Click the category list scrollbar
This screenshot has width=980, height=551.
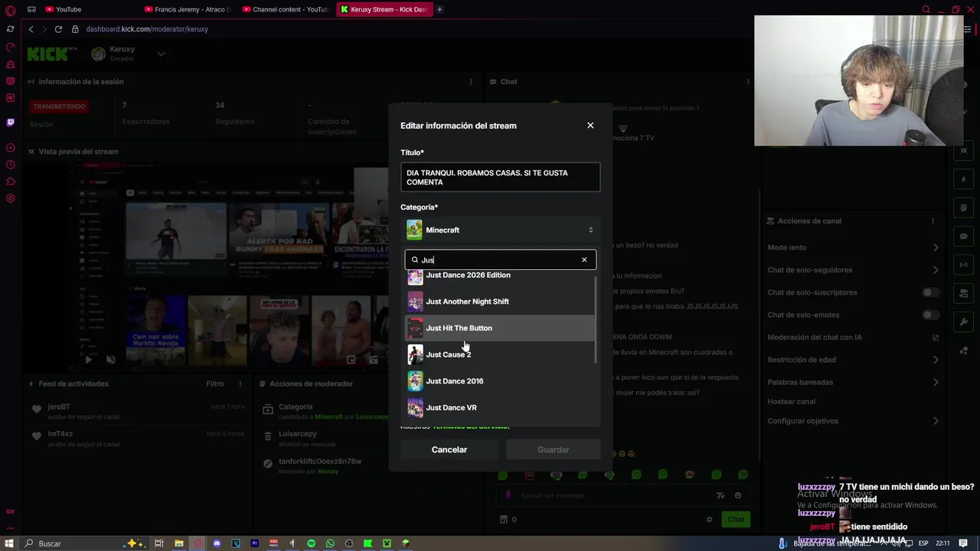(595, 320)
